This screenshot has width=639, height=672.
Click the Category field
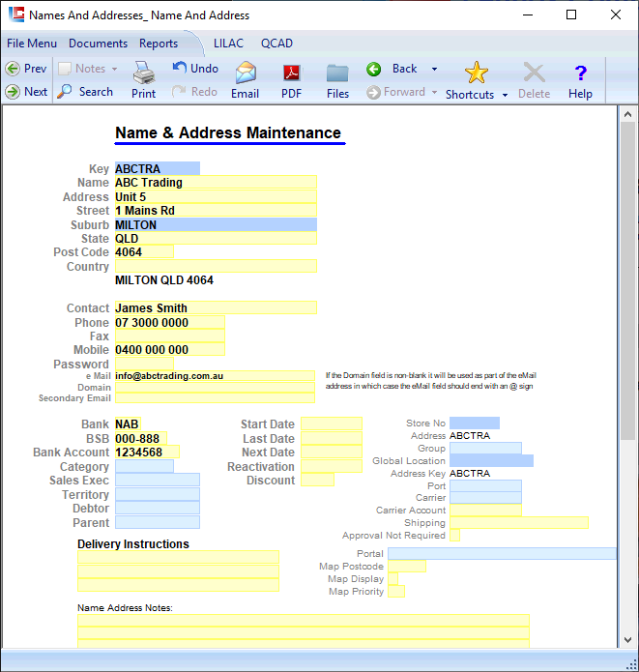[144, 466]
